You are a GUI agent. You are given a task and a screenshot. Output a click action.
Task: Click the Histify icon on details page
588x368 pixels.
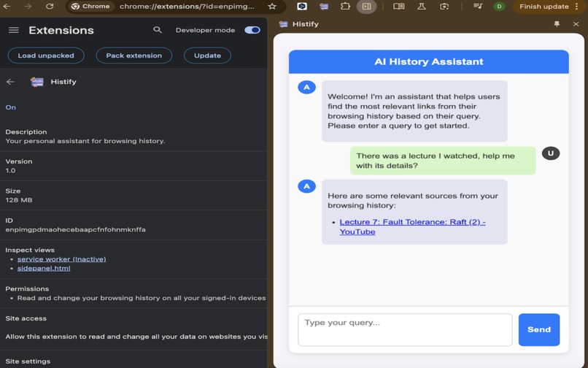click(36, 82)
